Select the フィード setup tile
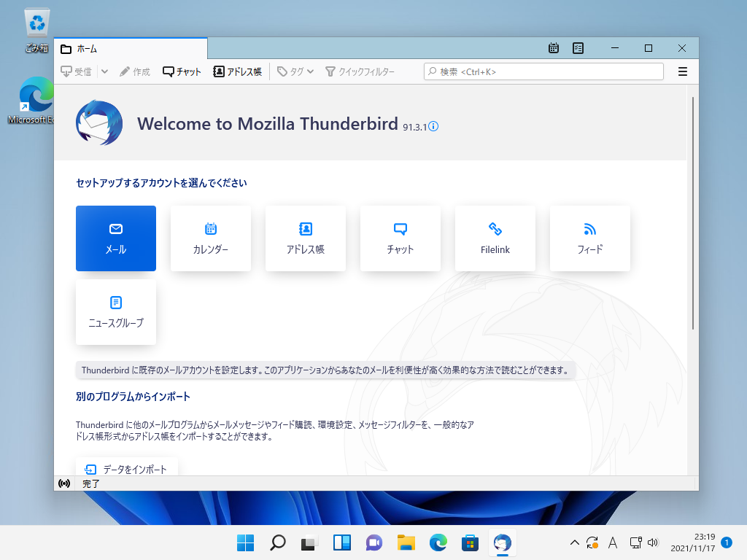Viewport: 747px width, 560px height. pos(590,238)
